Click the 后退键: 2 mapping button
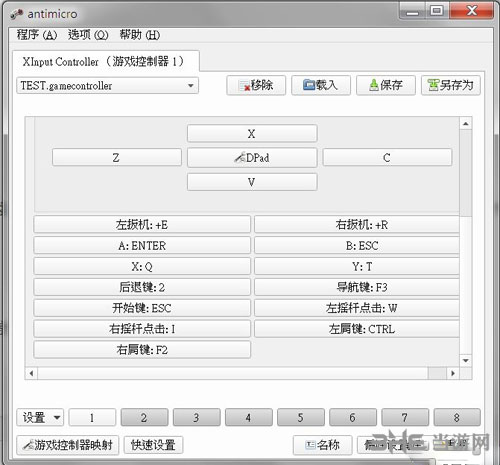Screen dimensions: 500x465 pos(142,287)
